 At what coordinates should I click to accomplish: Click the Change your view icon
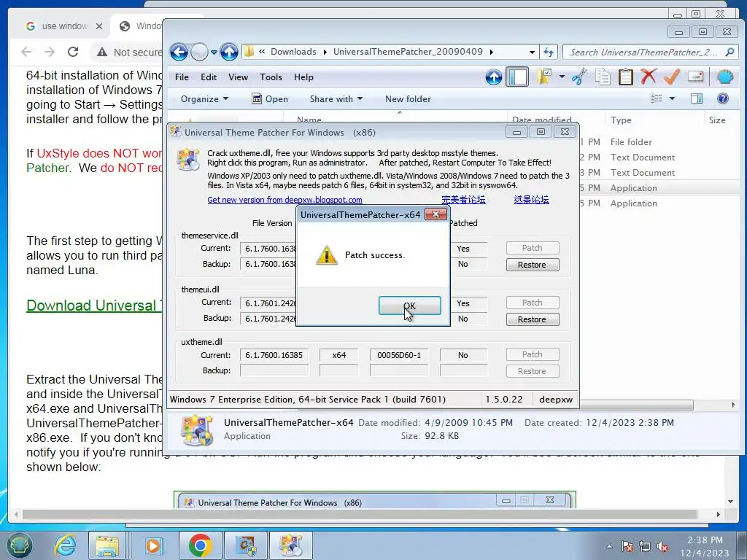(x=656, y=98)
